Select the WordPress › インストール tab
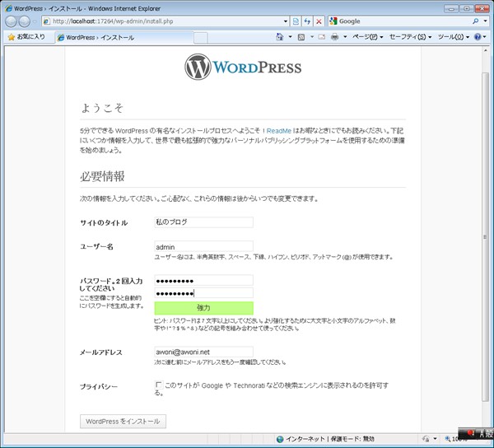494x448 pixels. [124, 38]
